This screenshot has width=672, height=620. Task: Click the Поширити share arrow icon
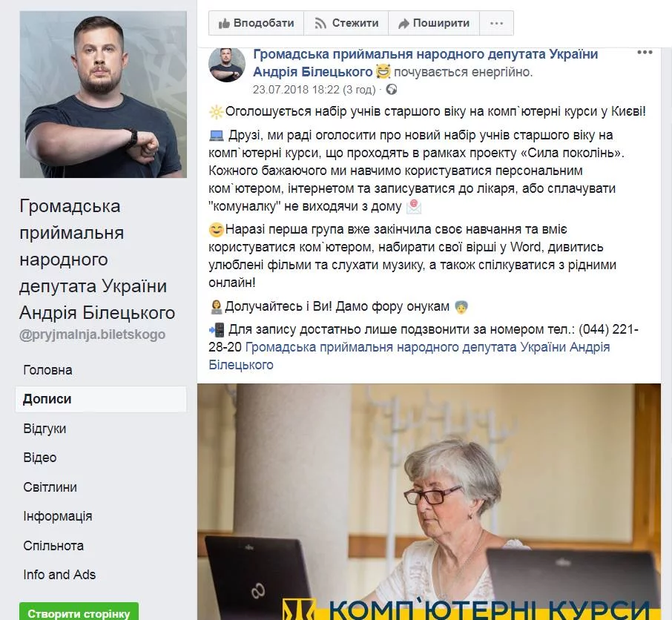pyautogui.click(x=403, y=24)
